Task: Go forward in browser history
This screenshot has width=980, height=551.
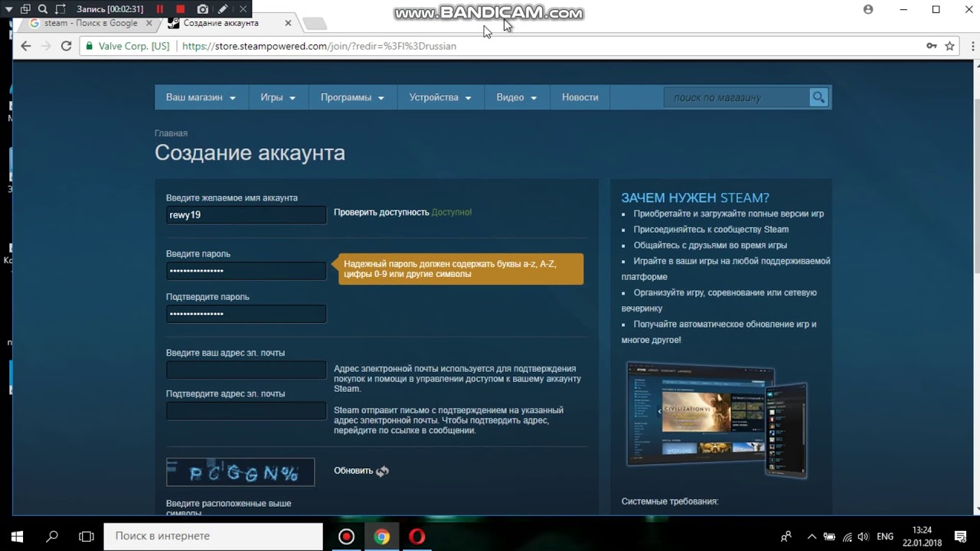Action: (x=46, y=46)
